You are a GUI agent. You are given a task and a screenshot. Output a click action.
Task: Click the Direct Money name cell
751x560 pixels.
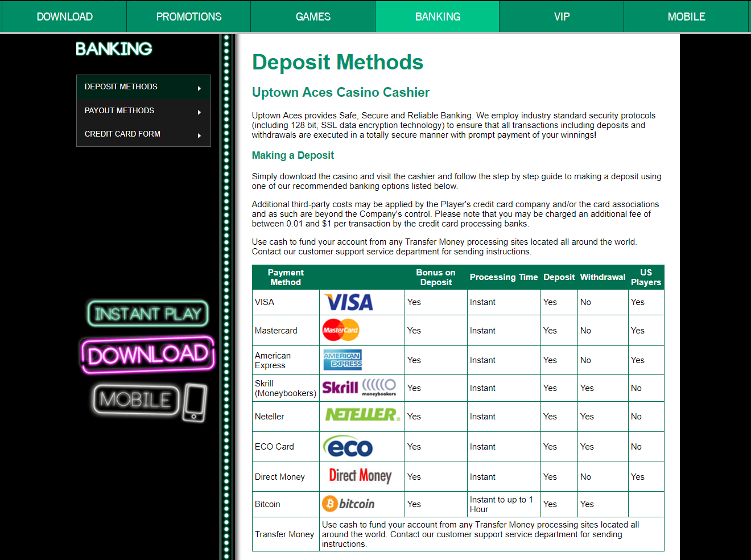tap(286, 477)
